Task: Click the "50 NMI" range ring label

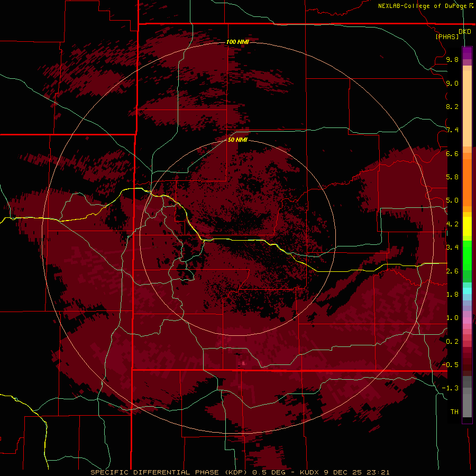Action: pyautogui.click(x=237, y=140)
